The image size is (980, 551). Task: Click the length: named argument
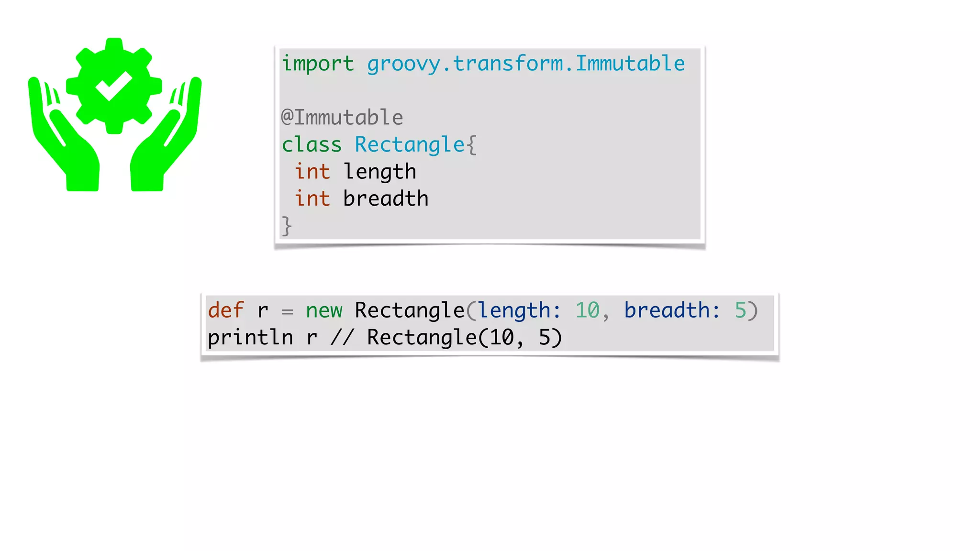click(519, 310)
